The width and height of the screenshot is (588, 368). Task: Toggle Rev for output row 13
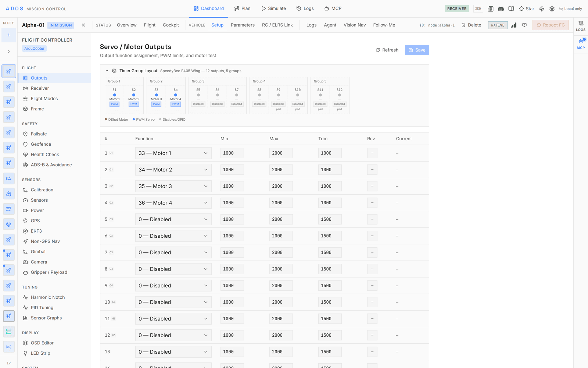tap(372, 352)
